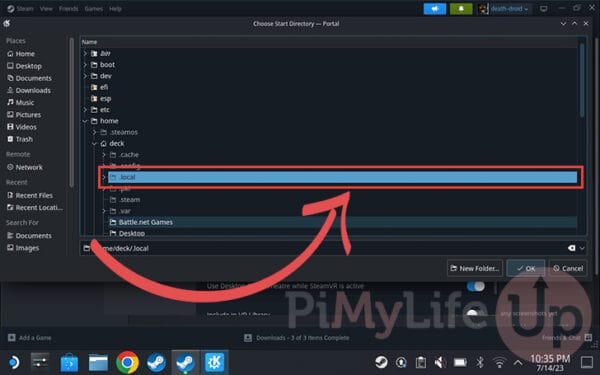The image size is (600, 375).
Task: Click the Steam system tray icon
Action: tap(381, 362)
